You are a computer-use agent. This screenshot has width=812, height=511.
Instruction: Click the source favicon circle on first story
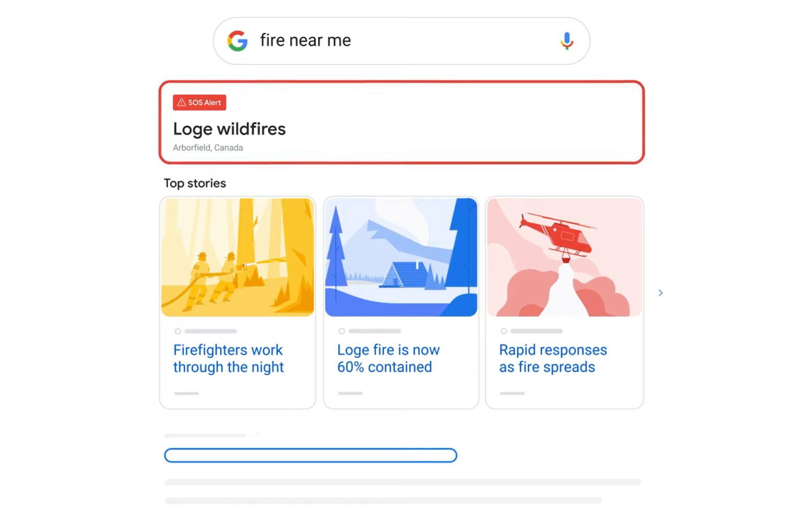pos(178,331)
